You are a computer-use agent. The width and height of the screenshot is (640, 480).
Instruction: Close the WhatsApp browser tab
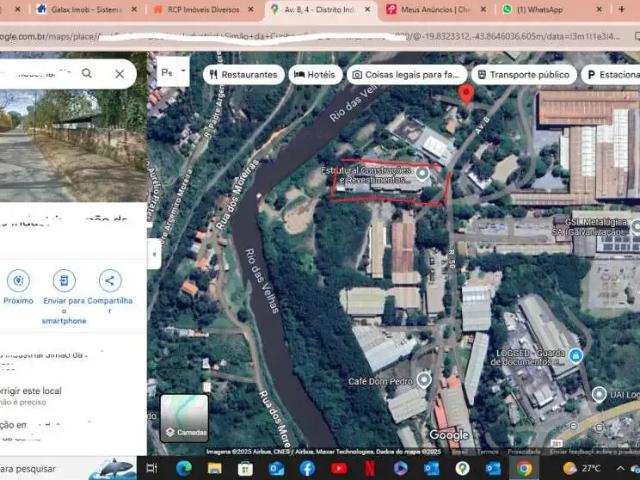[599, 9]
